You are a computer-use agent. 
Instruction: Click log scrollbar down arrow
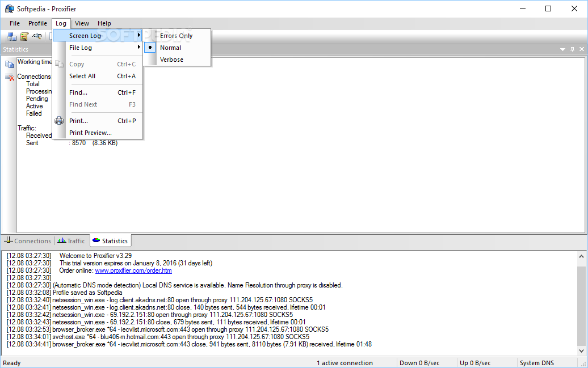click(x=581, y=351)
